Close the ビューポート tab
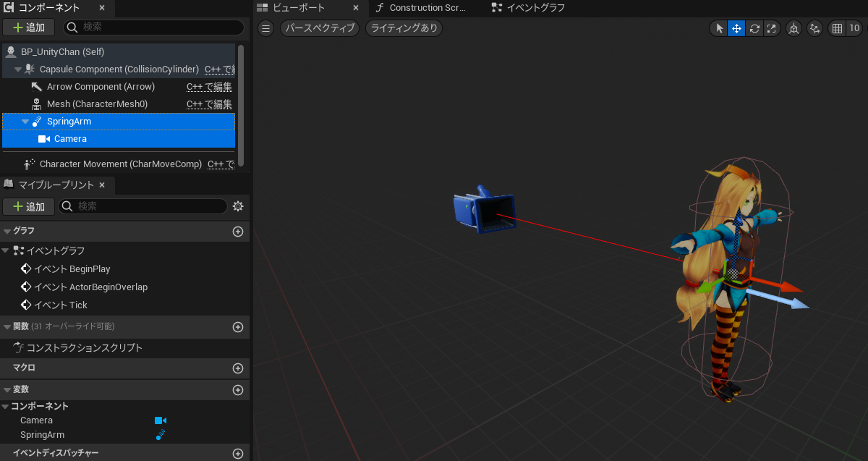868x461 pixels. (355, 8)
